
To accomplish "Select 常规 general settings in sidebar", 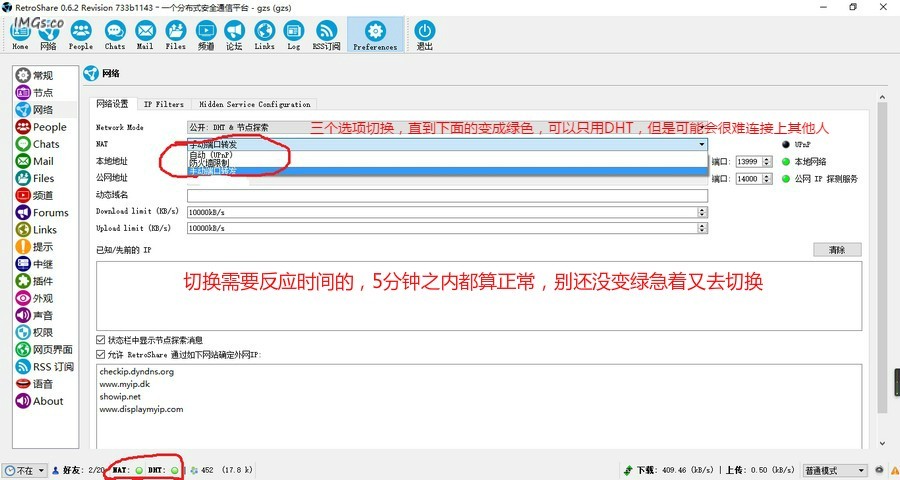I will point(34,75).
